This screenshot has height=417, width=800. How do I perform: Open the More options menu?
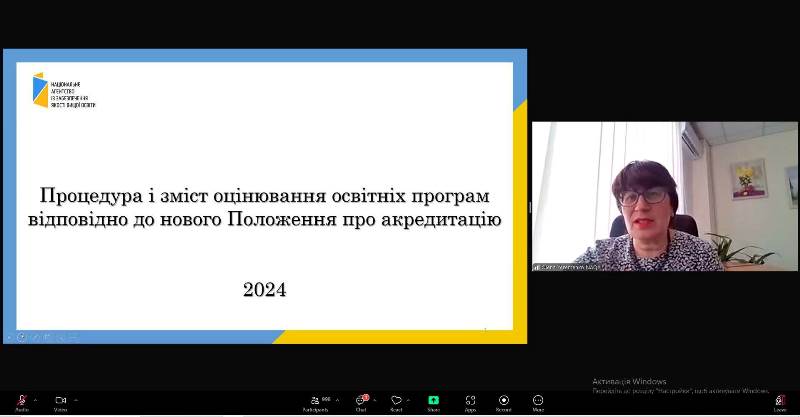coord(538,401)
